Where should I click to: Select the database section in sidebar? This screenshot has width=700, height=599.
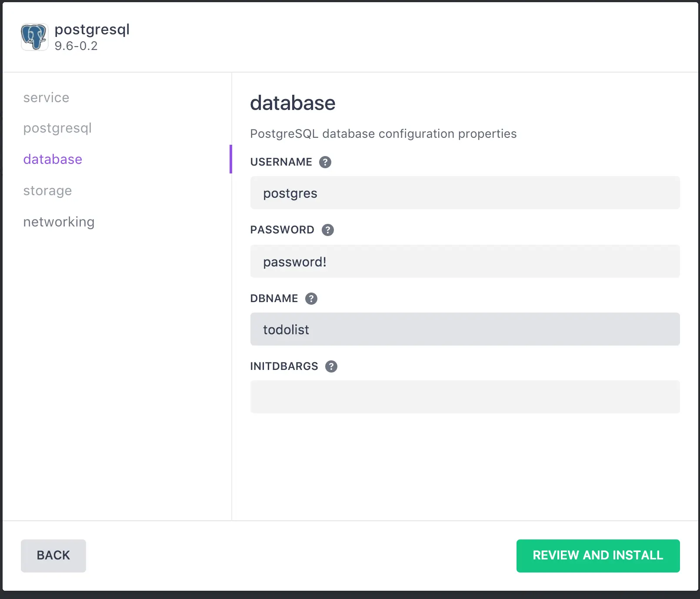tap(53, 159)
